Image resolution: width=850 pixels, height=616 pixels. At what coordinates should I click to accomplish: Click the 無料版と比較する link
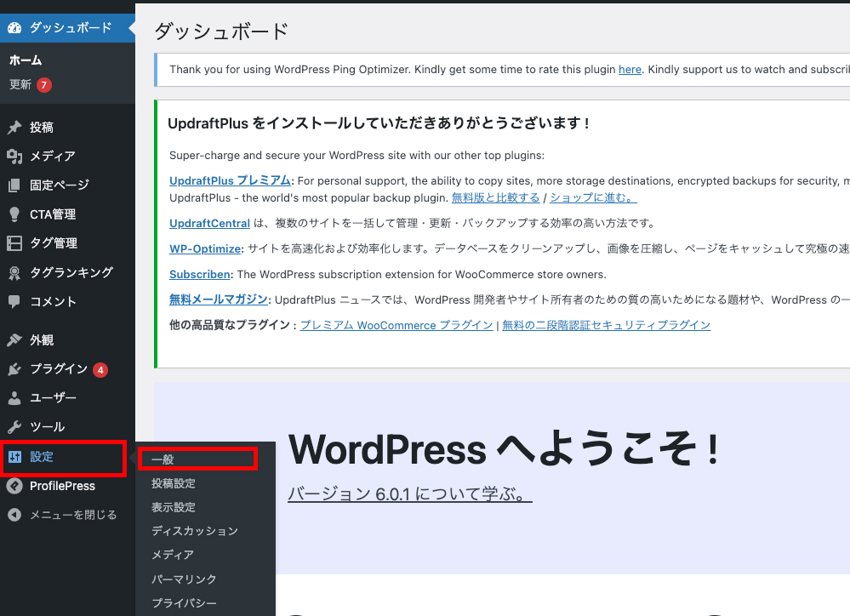tap(495, 198)
